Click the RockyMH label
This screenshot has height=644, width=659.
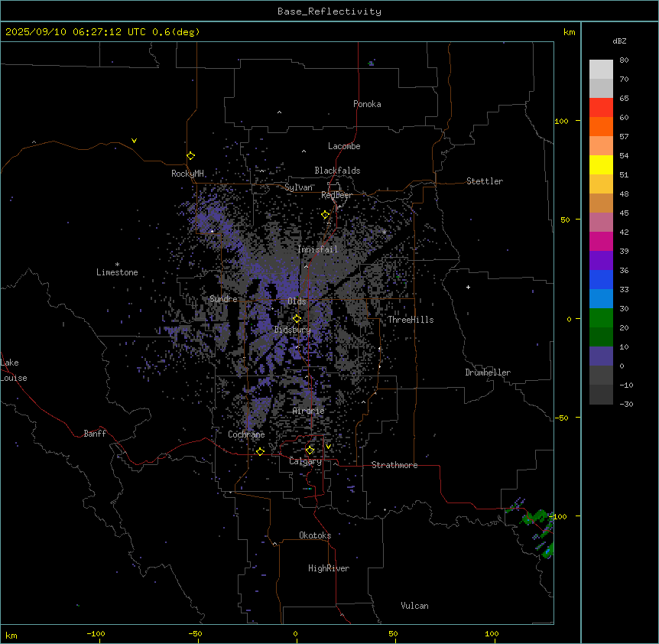187,174
